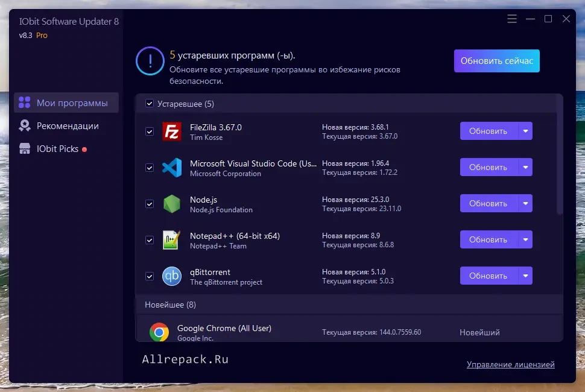The image size is (585, 392).
Task: Open the Рекомендации section
Action: tap(66, 125)
